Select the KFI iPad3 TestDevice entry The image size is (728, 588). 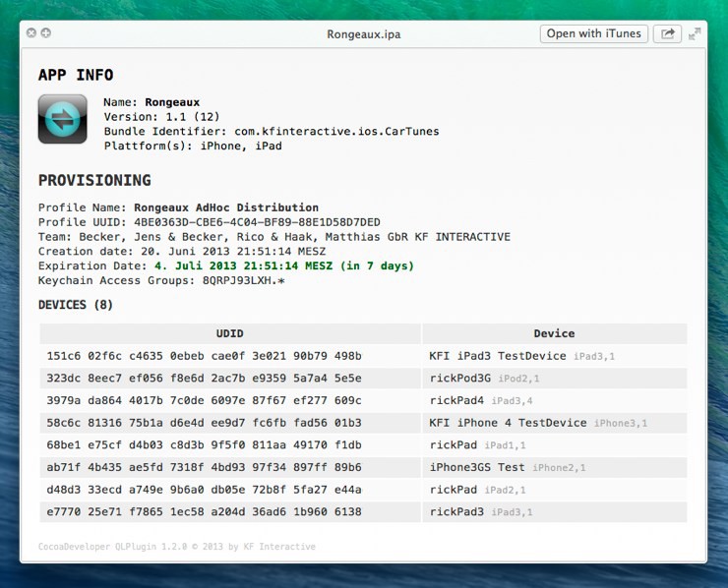tap(498, 356)
